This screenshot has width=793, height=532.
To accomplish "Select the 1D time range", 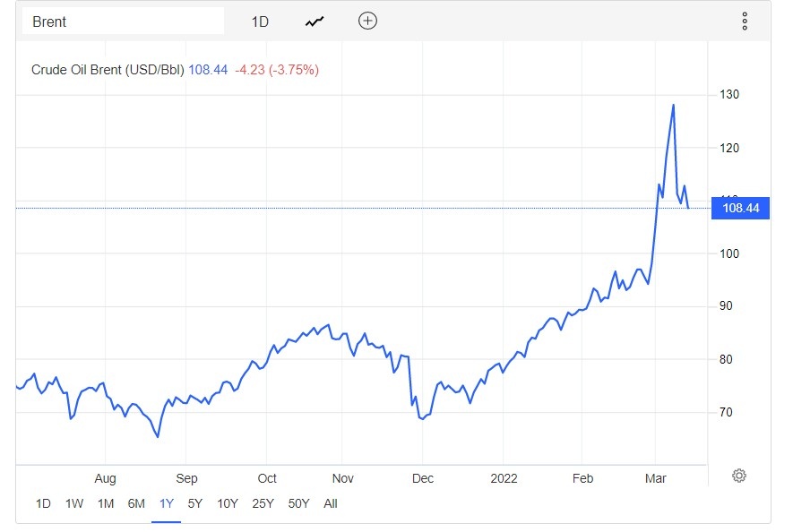I will [43, 503].
